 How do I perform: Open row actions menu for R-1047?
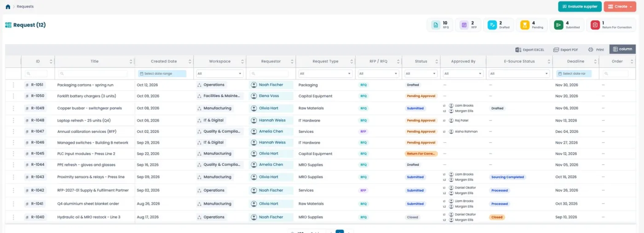pyautogui.click(x=13, y=131)
